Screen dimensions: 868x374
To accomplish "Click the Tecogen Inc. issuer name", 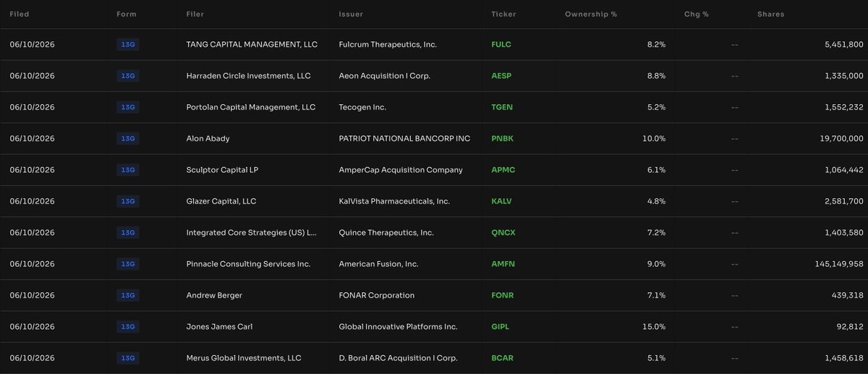I will pyautogui.click(x=362, y=107).
